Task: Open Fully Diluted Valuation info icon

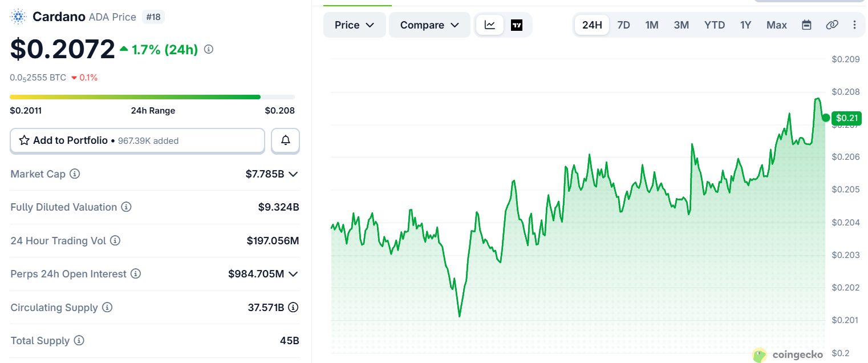Action: [127, 207]
